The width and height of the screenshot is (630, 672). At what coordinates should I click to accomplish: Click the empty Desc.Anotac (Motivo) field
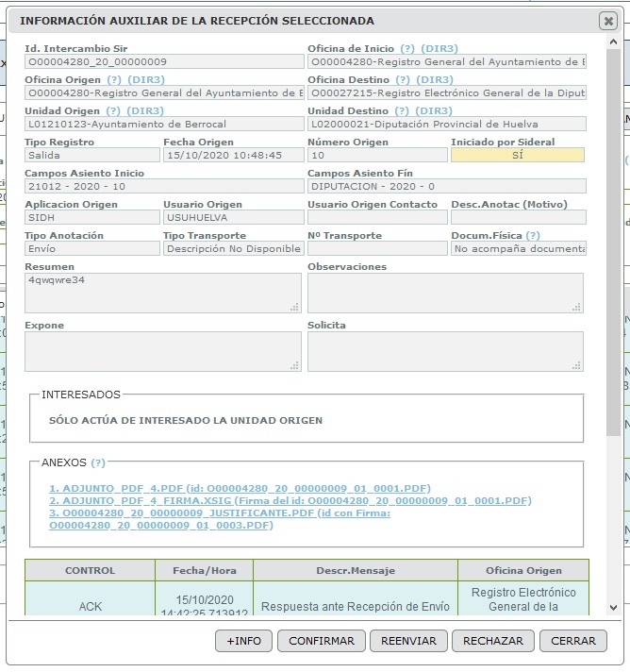tap(518, 218)
